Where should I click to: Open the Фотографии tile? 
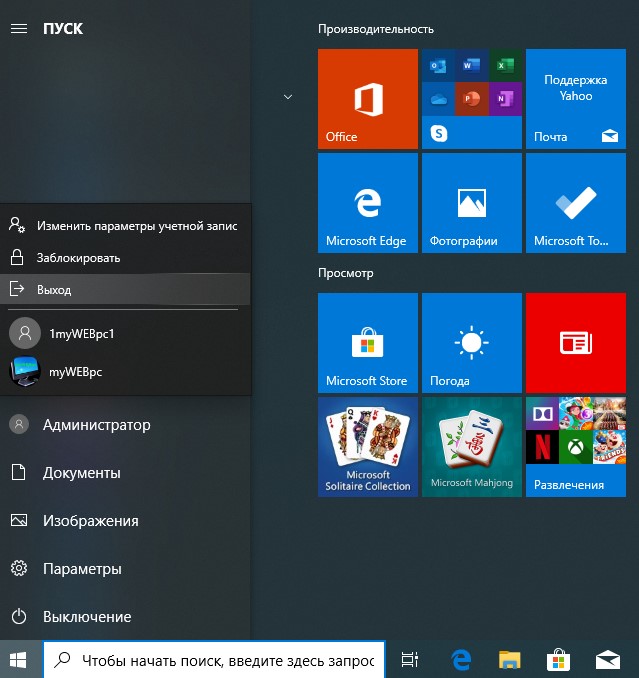472,203
